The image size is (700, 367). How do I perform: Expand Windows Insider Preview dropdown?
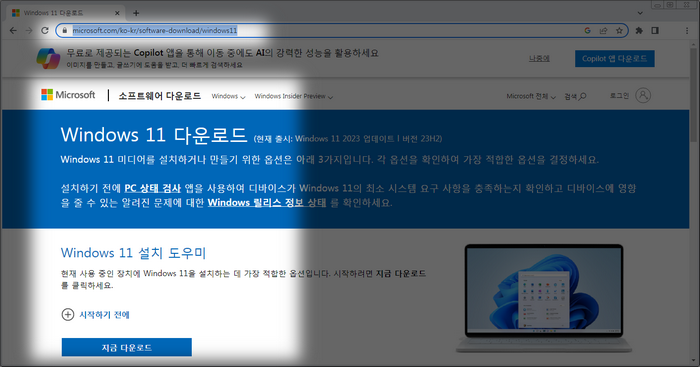pos(294,96)
